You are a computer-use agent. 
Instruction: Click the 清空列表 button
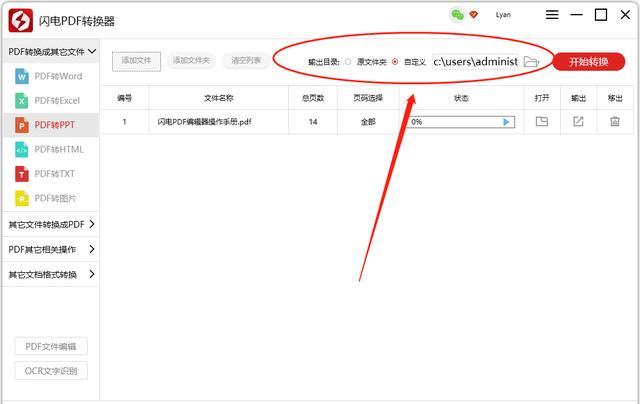(246, 60)
